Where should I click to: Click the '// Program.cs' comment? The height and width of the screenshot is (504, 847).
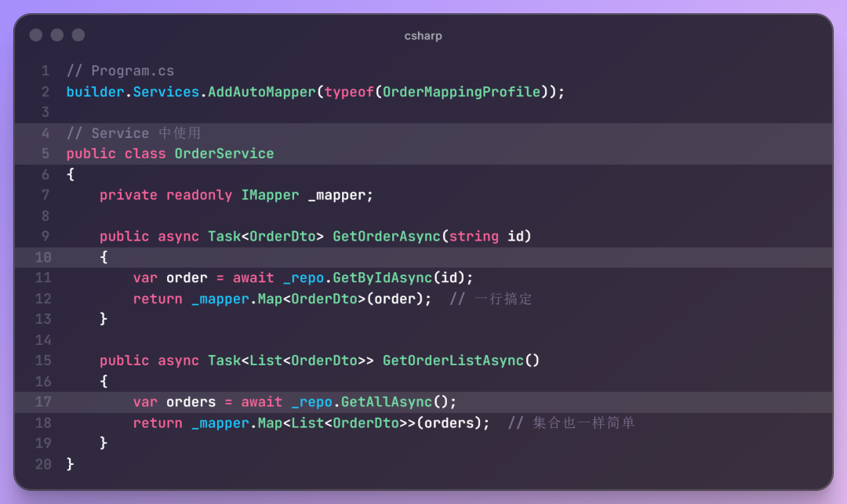point(121,71)
